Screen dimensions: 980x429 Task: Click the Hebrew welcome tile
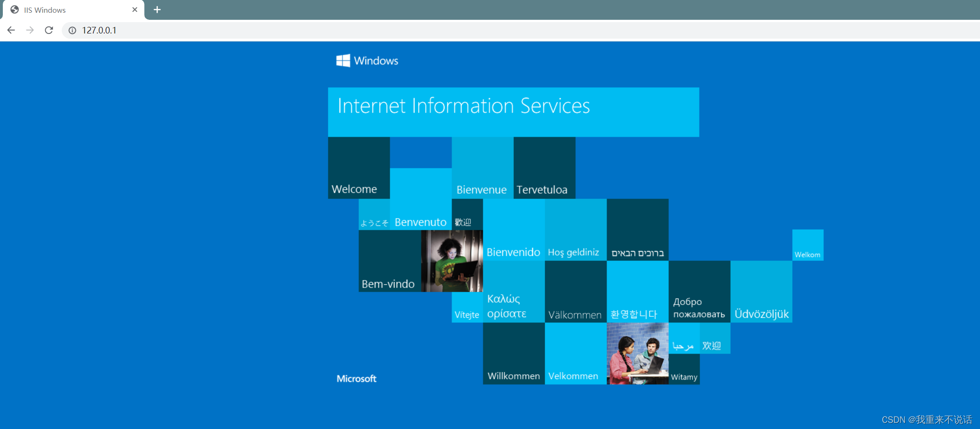coord(638,230)
